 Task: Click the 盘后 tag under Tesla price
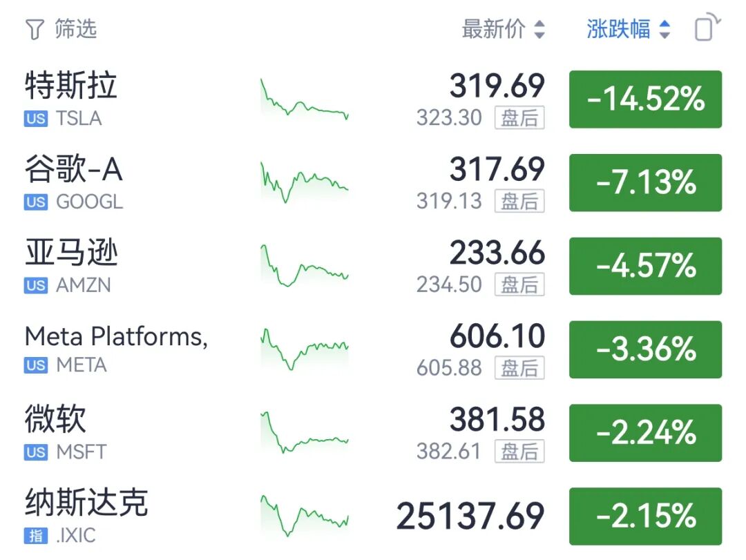(519, 118)
